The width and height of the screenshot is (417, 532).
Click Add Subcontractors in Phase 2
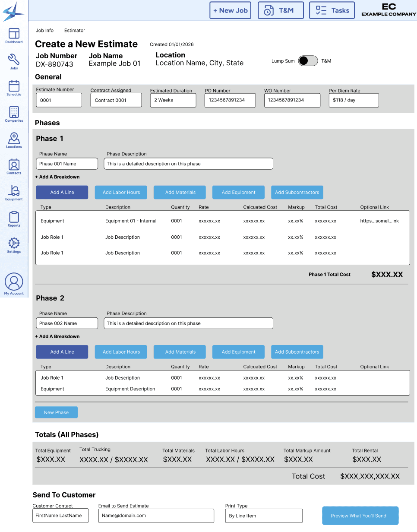pyautogui.click(x=297, y=352)
